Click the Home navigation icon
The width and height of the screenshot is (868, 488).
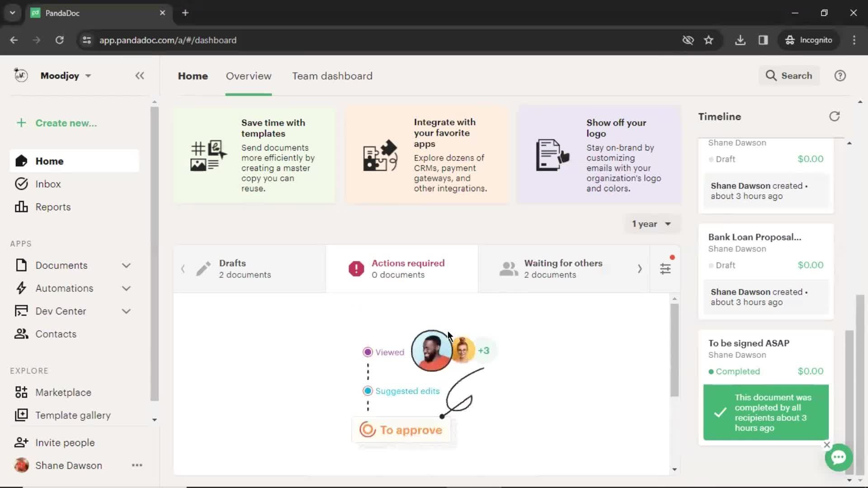(x=21, y=161)
